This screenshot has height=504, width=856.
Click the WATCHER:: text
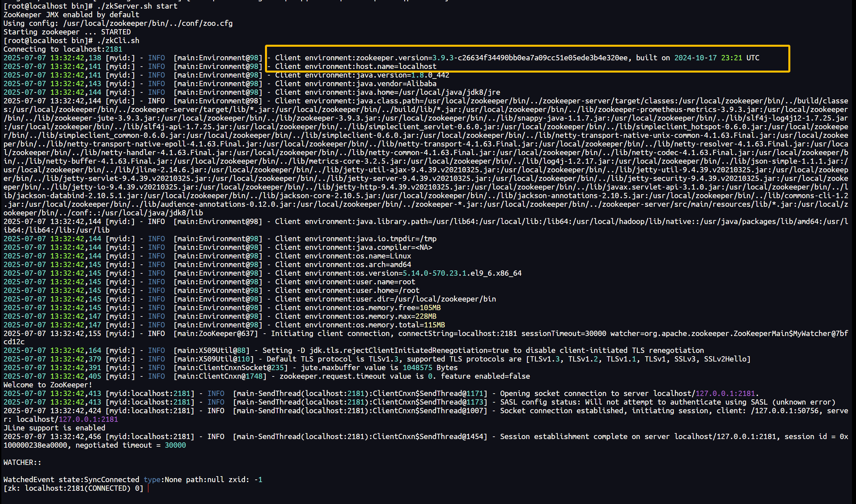pyautogui.click(x=22, y=462)
